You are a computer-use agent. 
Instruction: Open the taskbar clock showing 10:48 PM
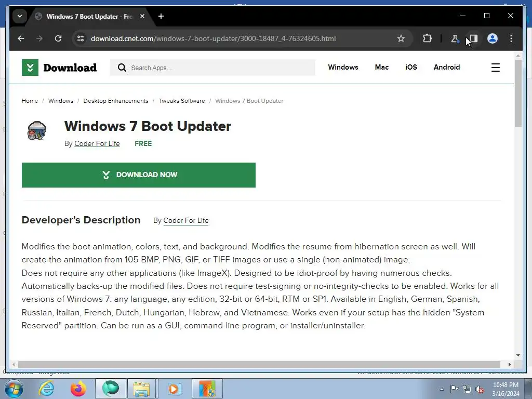506,389
